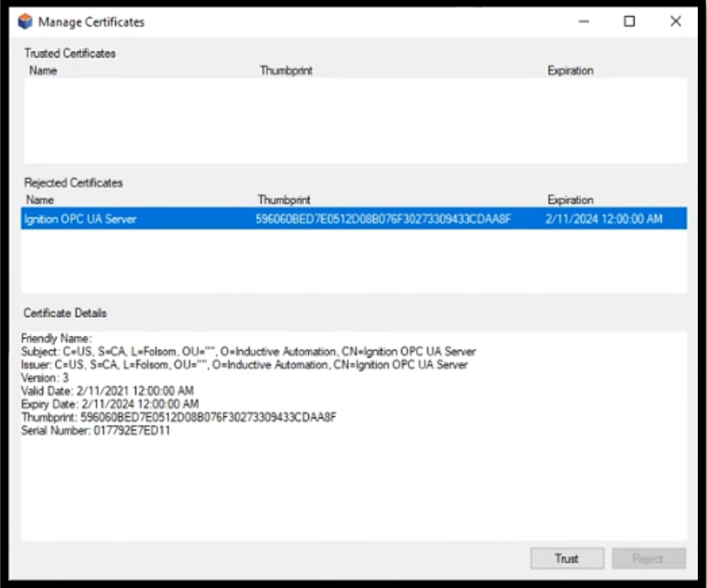Click thumbnail 596060BED7E0512D... in rejected row
The width and height of the screenshot is (707, 588).
point(383,219)
